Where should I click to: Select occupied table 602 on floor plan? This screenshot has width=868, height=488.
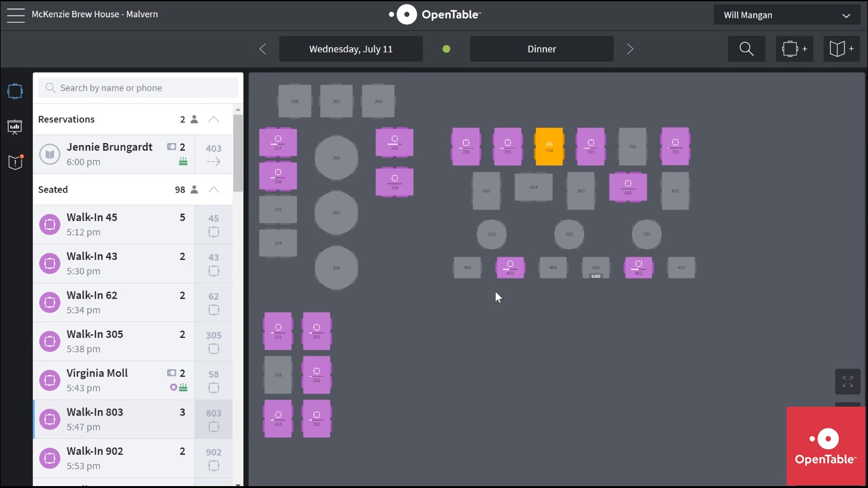[628, 187]
